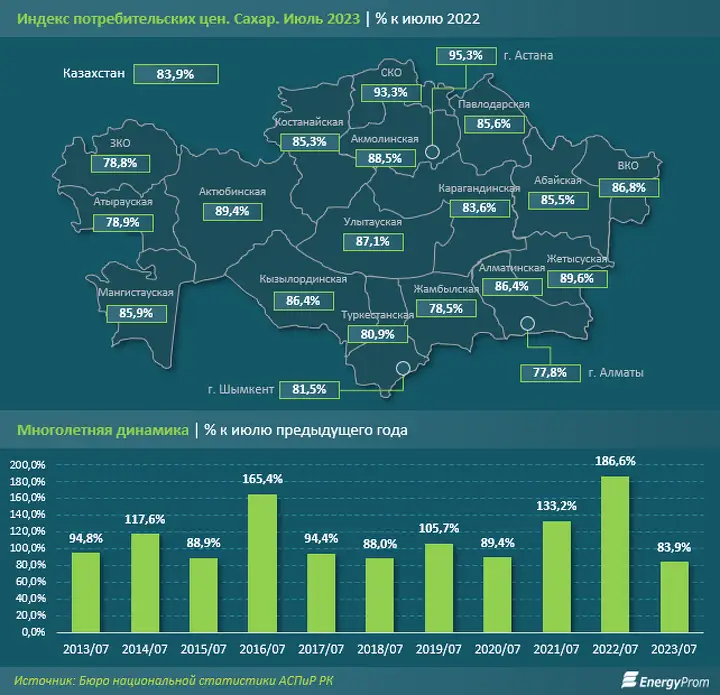Click the source text Бюро национальной статистики
The width and height of the screenshot is (720, 695).
point(178,680)
